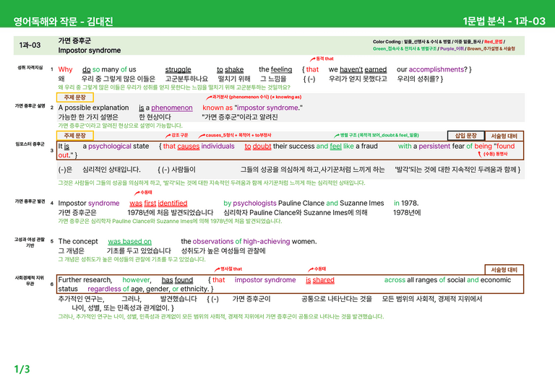
Task: Click the red arrow beside 동격 that annotation
Action: pos(312,59)
